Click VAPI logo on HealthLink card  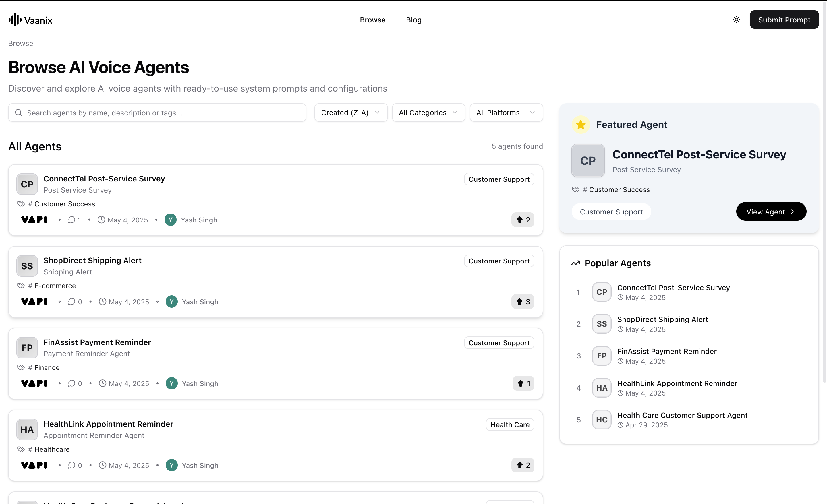pyautogui.click(x=34, y=465)
